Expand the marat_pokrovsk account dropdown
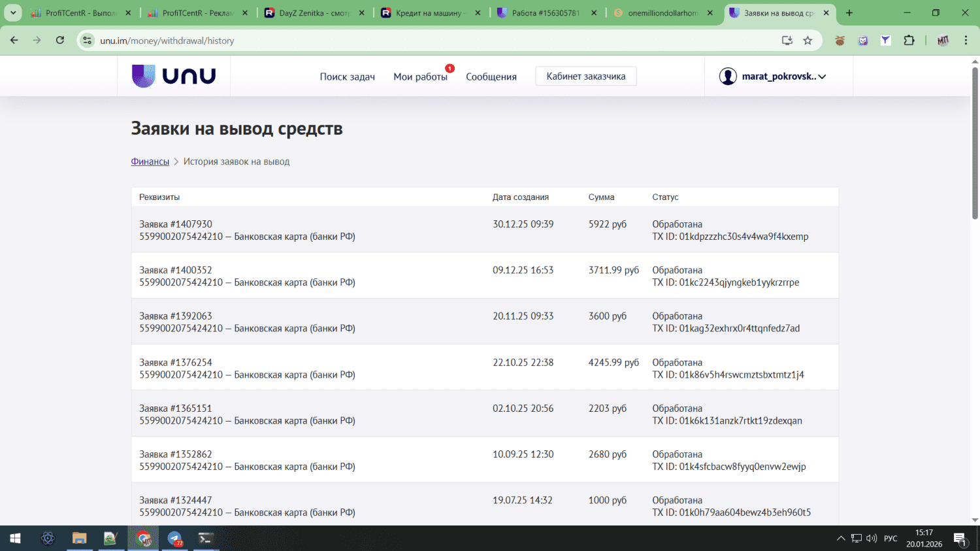The height and width of the screenshot is (551, 980). click(x=774, y=76)
